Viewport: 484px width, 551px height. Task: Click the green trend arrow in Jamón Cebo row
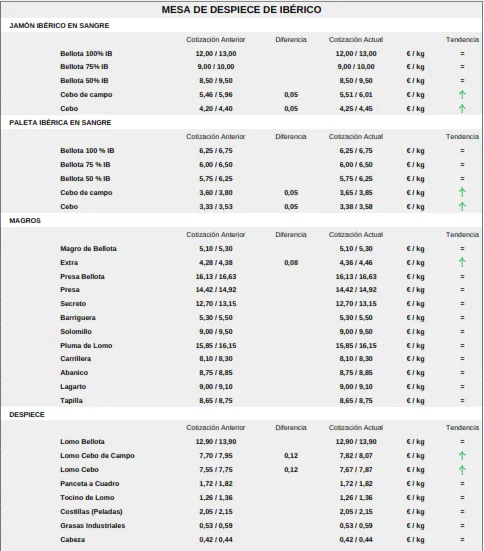462,109
